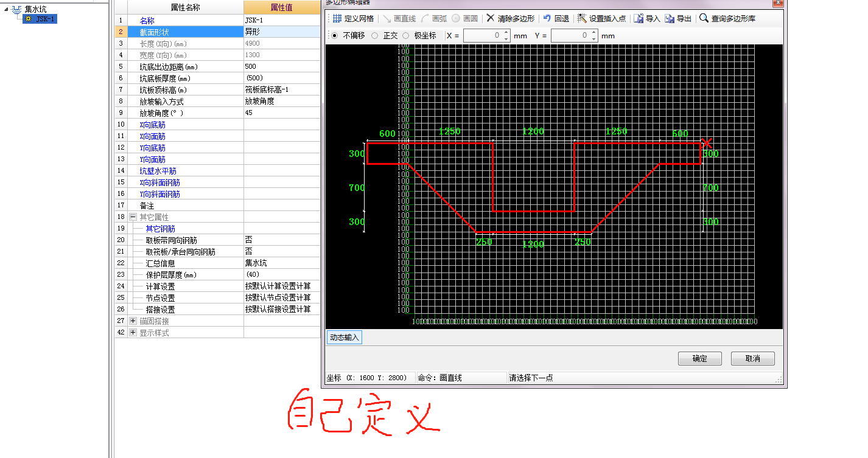Select the 画圆 draw circle tool
The image size is (868, 458).
click(464, 19)
